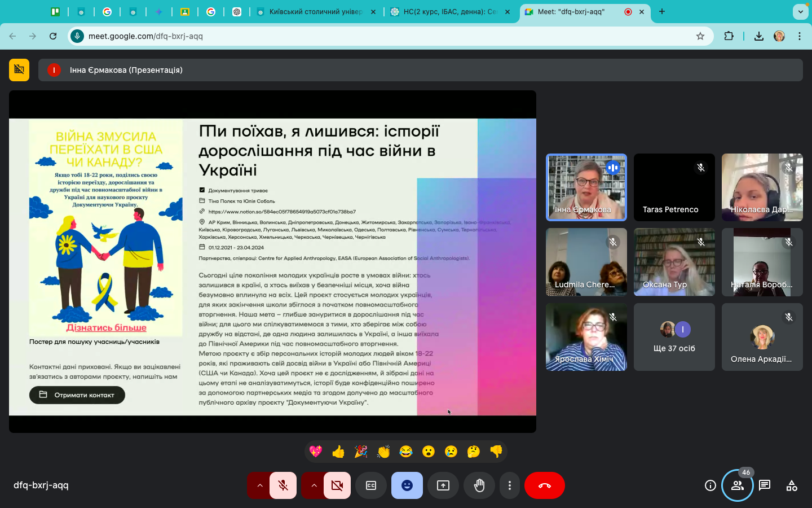
Task: Click the Отримати контакт button
Action: [x=77, y=395]
